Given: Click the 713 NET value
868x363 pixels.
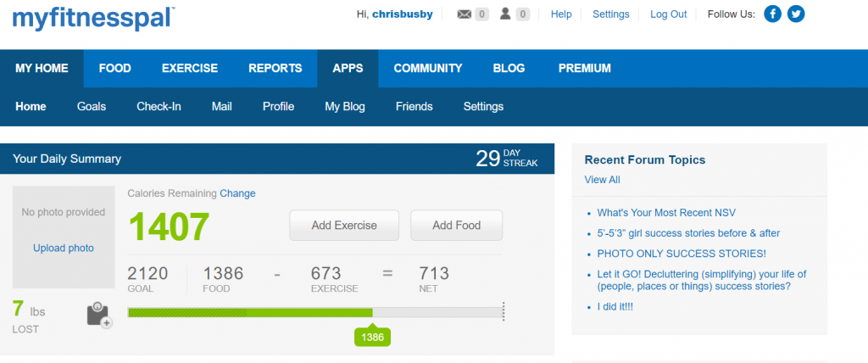Looking at the screenshot, I should coord(435,279).
